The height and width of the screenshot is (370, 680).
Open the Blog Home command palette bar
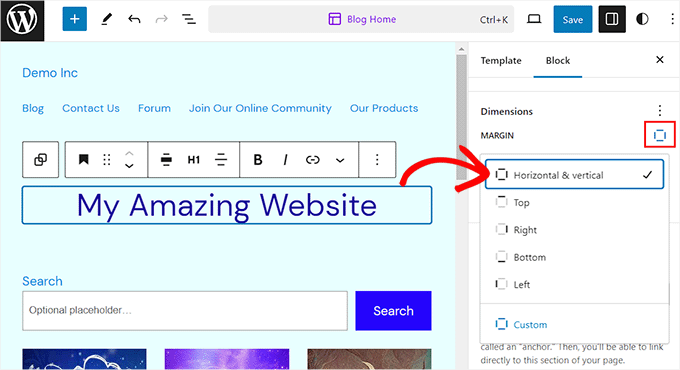pyautogui.click(x=361, y=19)
